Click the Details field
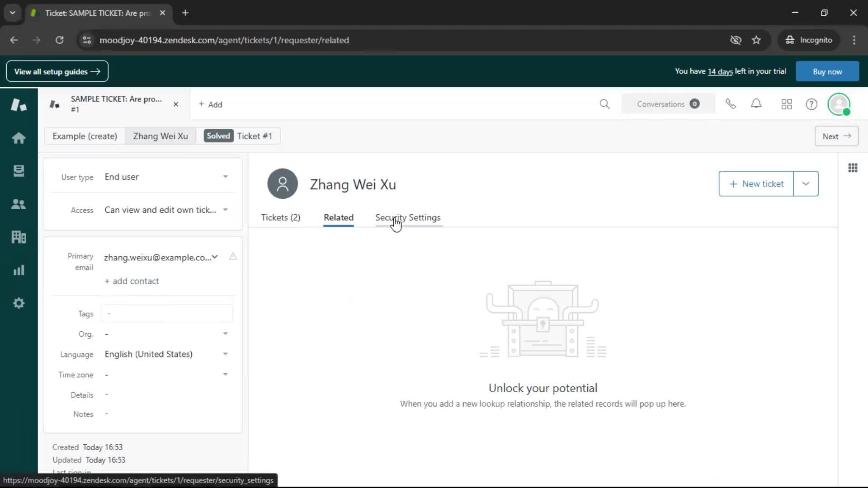Screen dimensions: 868x488 (x=167, y=394)
